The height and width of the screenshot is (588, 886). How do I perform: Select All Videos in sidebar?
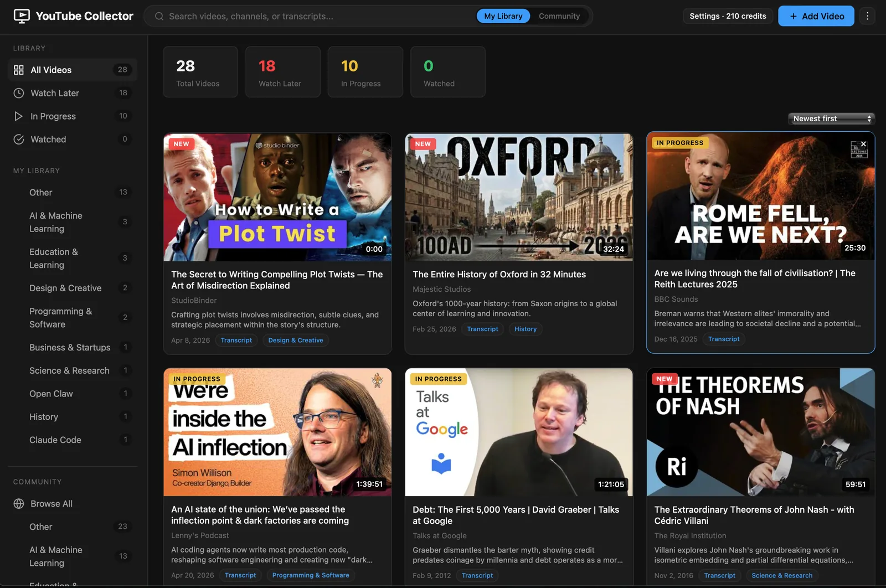click(73, 70)
